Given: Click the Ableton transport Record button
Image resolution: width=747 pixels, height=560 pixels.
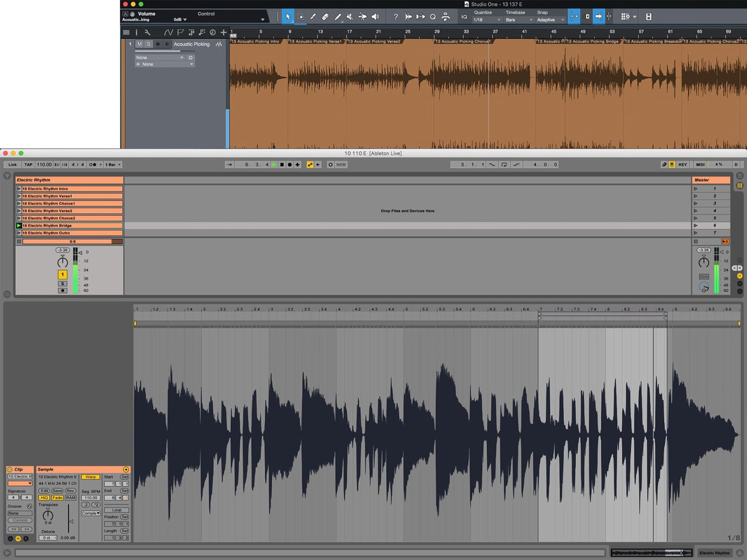Looking at the screenshot, I should pyautogui.click(x=290, y=165).
